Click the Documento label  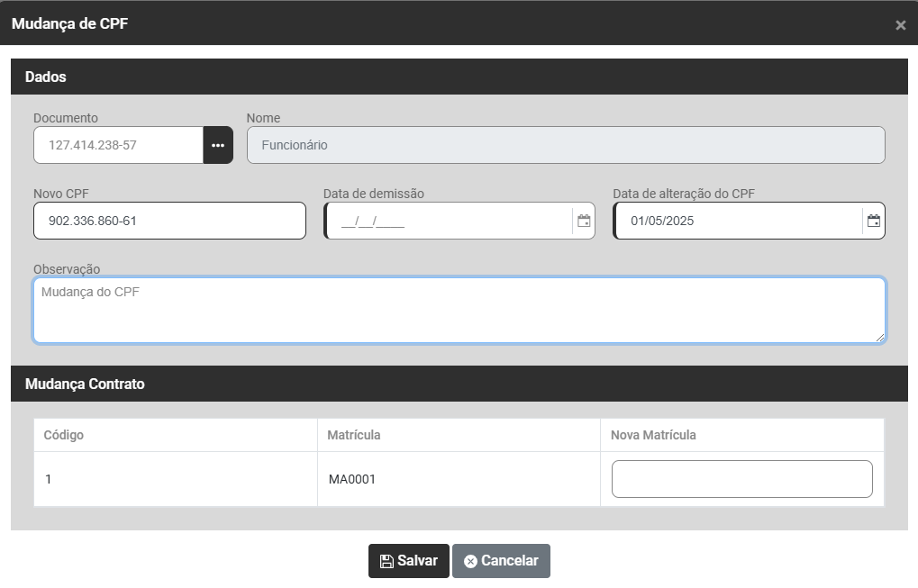(x=66, y=118)
